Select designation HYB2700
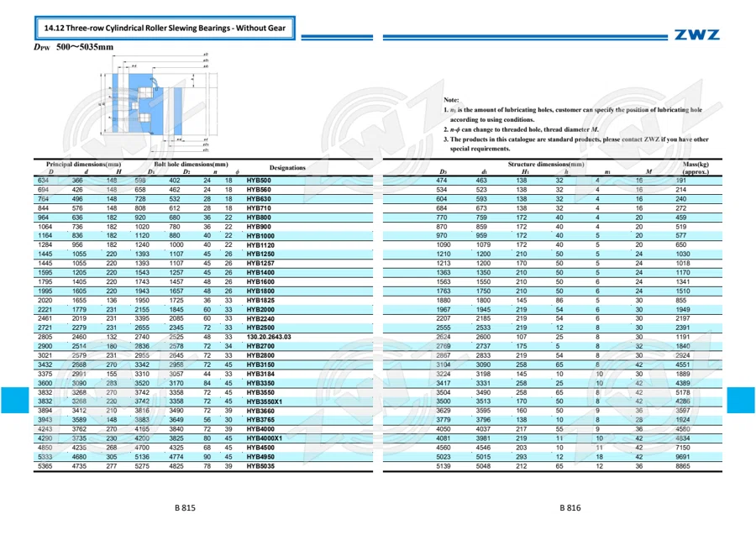The width and height of the screenshot is (756, 535). (260, 346)
